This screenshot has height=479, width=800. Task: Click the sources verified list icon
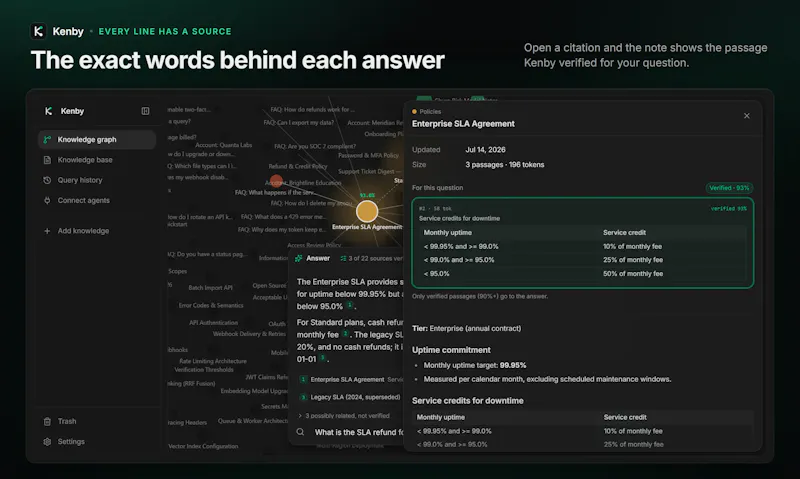(x=343, y=258)
